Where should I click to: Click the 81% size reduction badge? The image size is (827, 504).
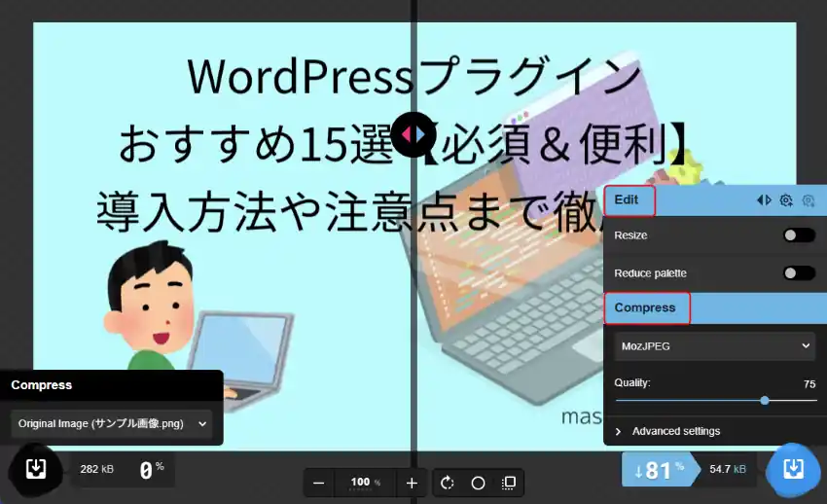(x=660, y=469)
